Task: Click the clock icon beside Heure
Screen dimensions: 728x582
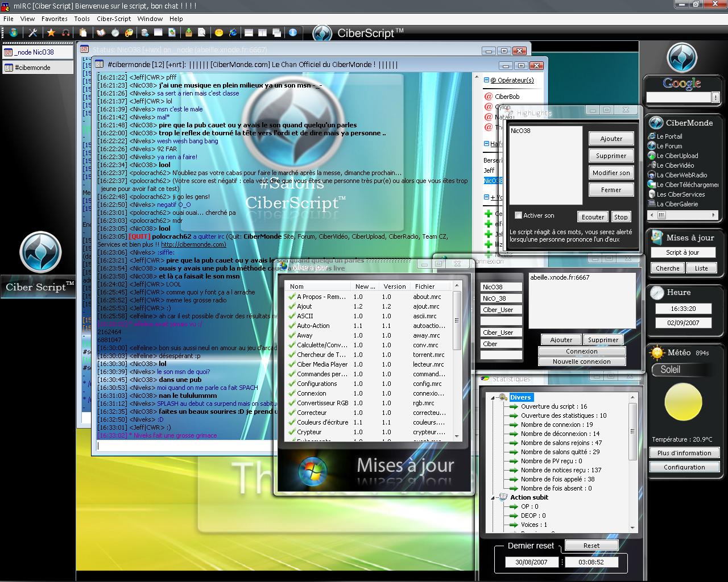Action: coord(657,293)
